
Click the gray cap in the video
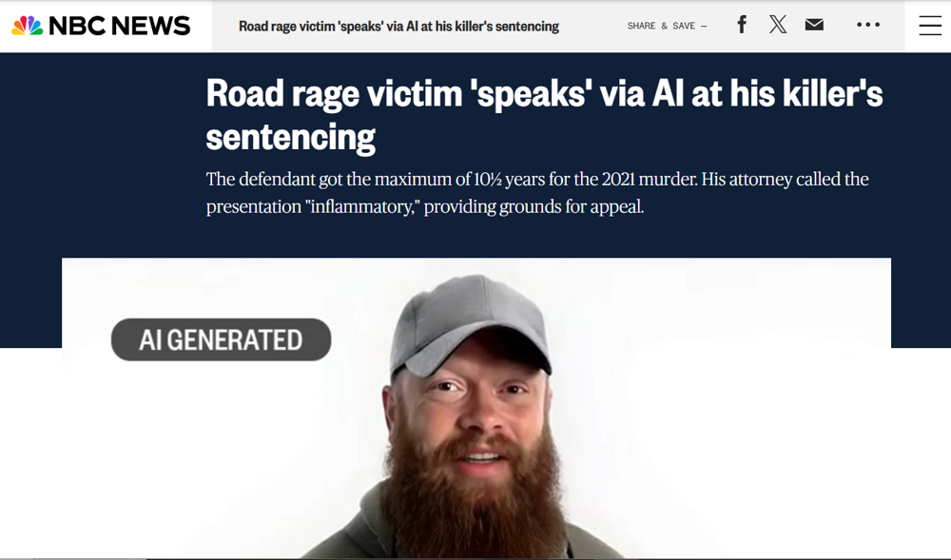pyautogui.click(x=470, y=324)
